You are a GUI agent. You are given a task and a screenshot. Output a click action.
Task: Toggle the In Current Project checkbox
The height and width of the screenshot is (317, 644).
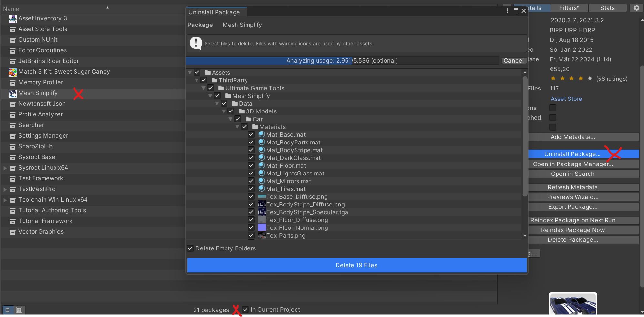click(x=246, y=310)
